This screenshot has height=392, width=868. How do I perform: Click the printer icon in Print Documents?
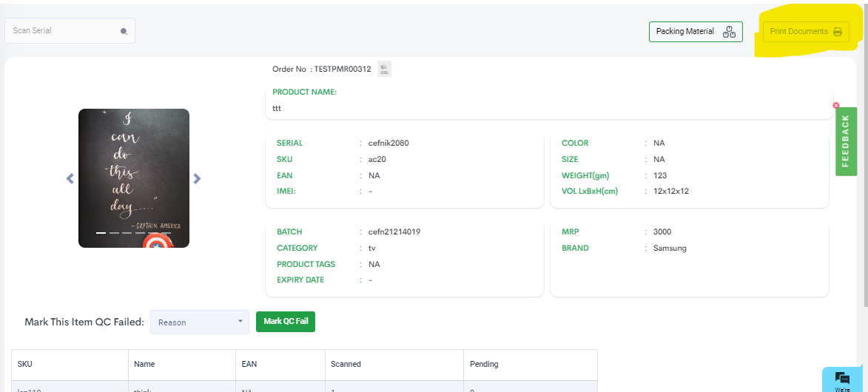pyautogui.click(x=838, y=32)
